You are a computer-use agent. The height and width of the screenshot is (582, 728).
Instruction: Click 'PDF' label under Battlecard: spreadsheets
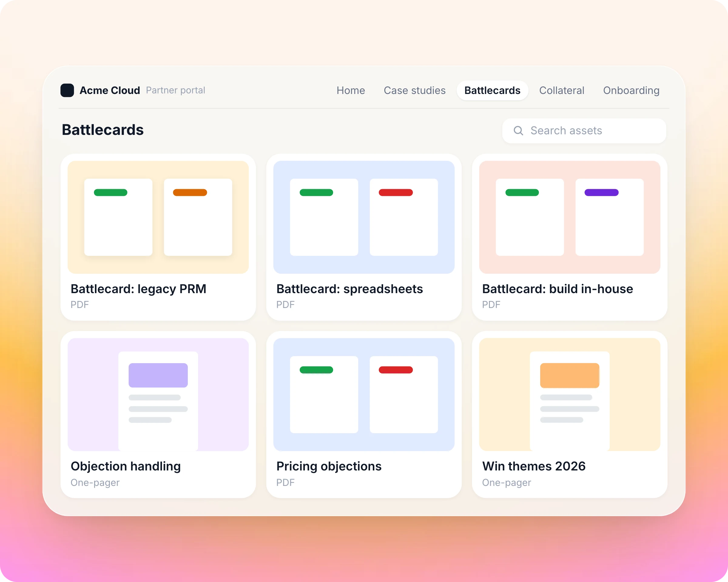click(285, 305)
